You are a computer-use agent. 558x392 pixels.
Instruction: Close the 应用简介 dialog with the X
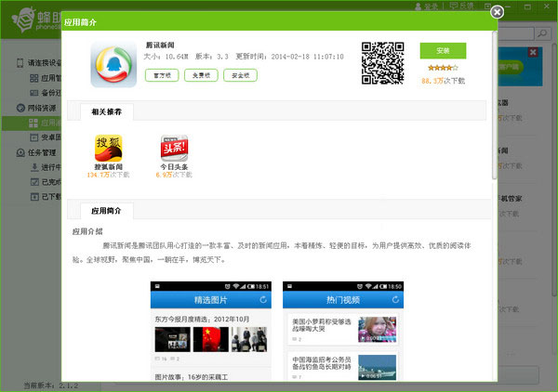point(497,12)
